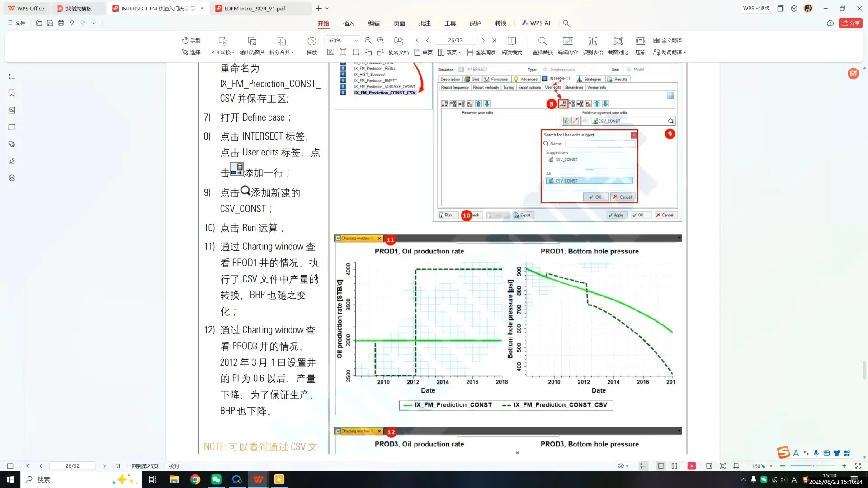This screenshot has height=488, width=868.
Task: Adjust the zoom slider in status bar
Action: 813,466
